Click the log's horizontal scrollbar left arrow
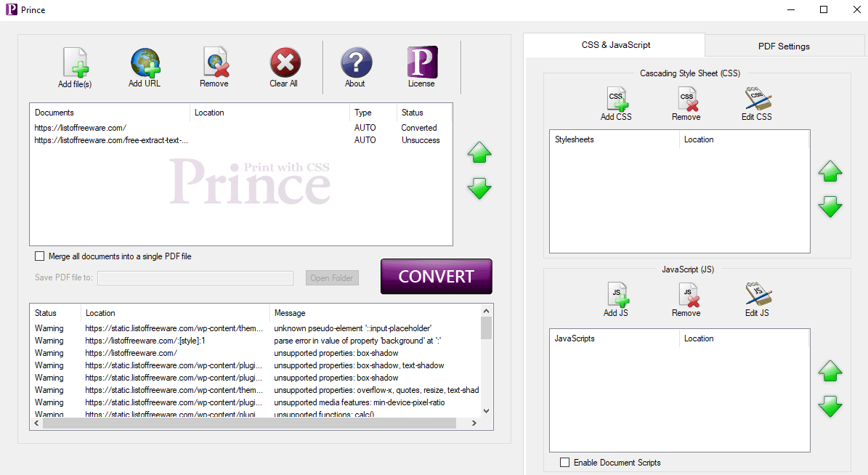 [x=36, y=423]
